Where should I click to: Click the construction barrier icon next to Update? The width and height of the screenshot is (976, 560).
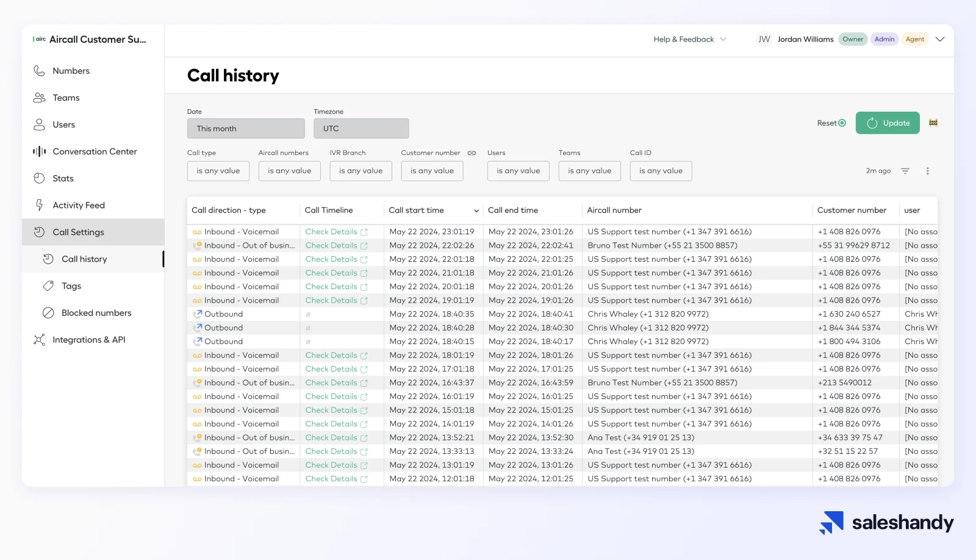click(933, 123)
